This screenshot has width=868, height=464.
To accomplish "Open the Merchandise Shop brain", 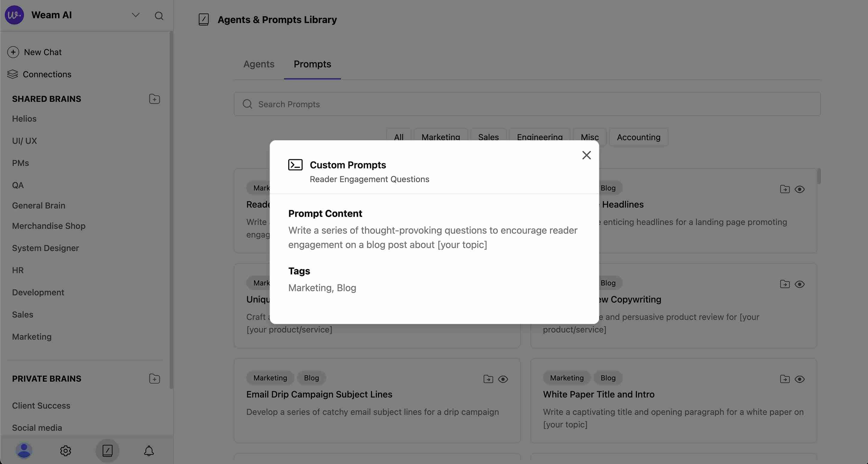I will (x=49, y=226).
